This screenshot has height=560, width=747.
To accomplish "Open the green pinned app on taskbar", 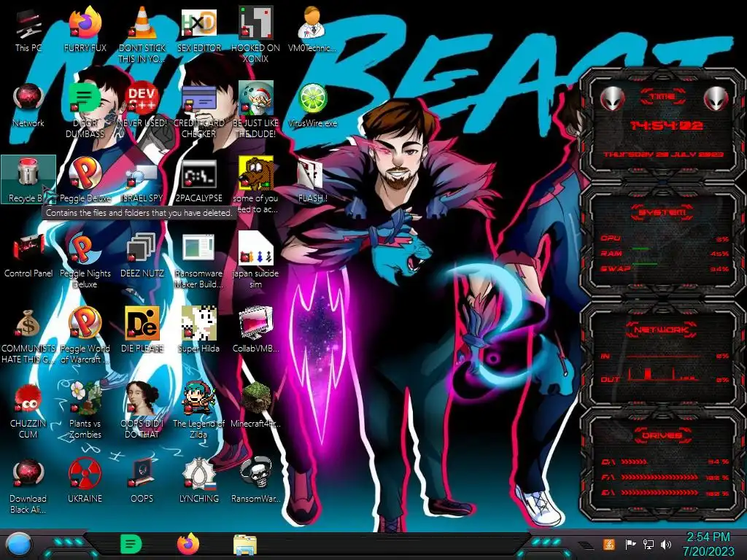I will point(131,544).
